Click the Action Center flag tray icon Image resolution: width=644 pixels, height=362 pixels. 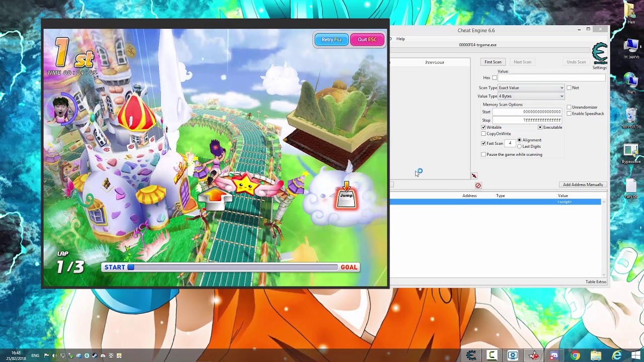pos(46,355)
